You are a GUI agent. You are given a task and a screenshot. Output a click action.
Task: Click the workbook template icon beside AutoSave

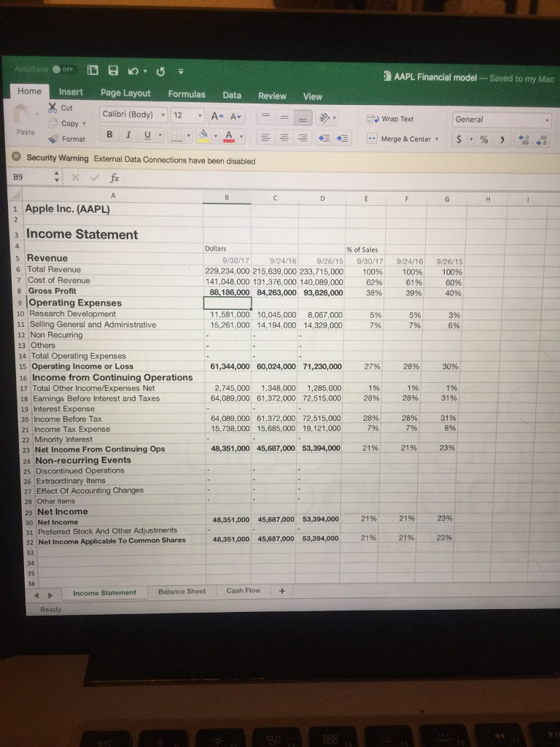pyautogui.click(x=93, y=70)
